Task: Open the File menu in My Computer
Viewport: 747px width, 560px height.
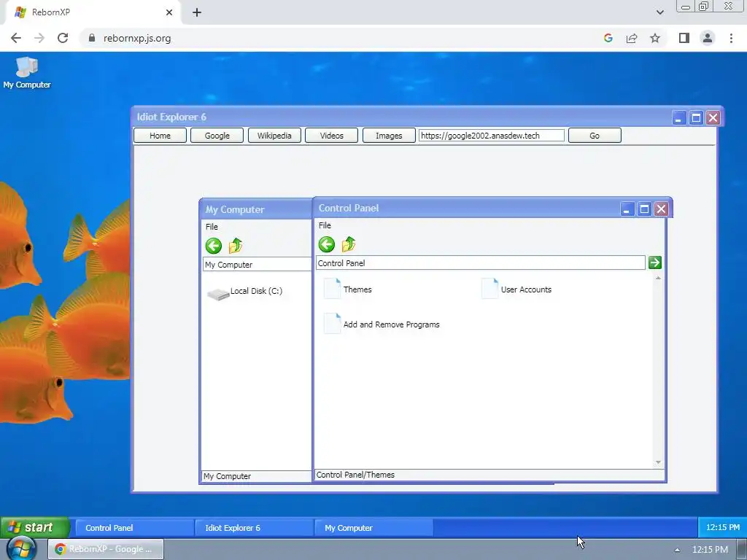Action: click(212, 227)
